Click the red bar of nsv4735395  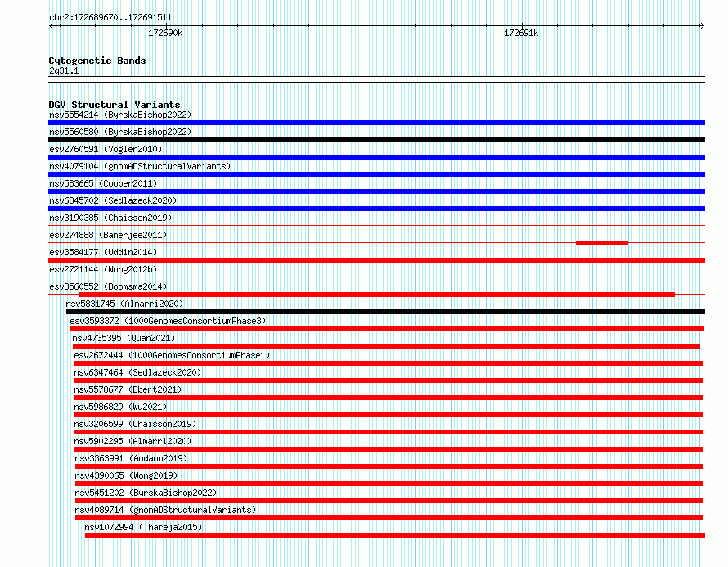click(x=386, y=346)
